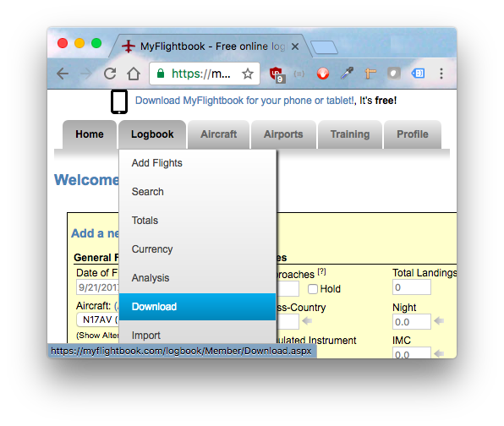Screen dimensions: 504x426
Task: Click the browser back arrow
Action: click(63, 74)
